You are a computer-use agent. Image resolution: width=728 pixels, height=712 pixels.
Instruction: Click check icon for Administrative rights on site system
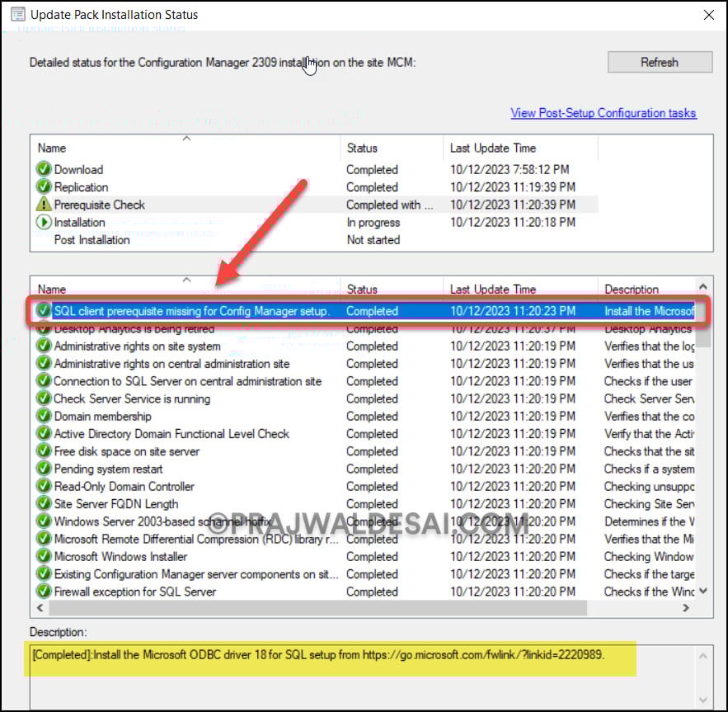click(x=44, y=346)
